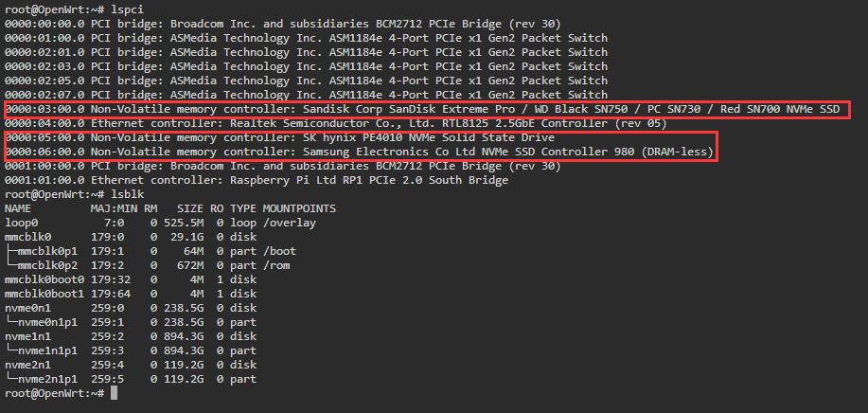This screenshot has height=413, width=868.
Task: Click the loop0 device row
Action: coord(161,223)
